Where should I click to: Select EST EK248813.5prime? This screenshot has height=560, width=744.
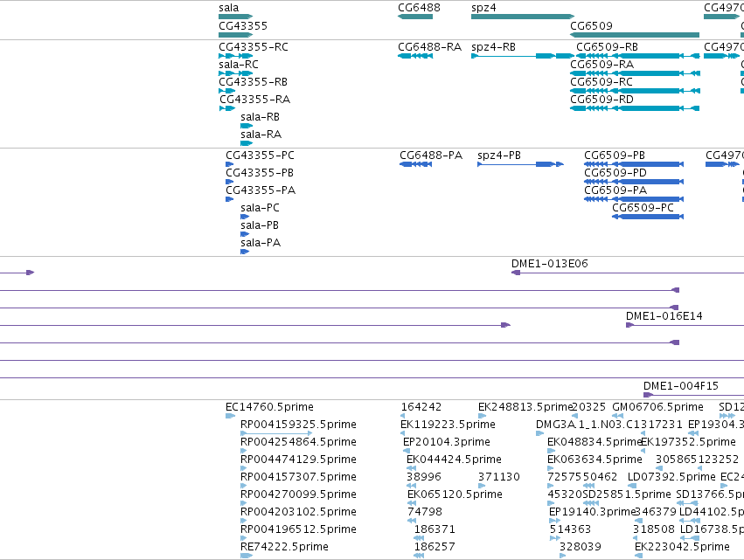tap(482, 416)
